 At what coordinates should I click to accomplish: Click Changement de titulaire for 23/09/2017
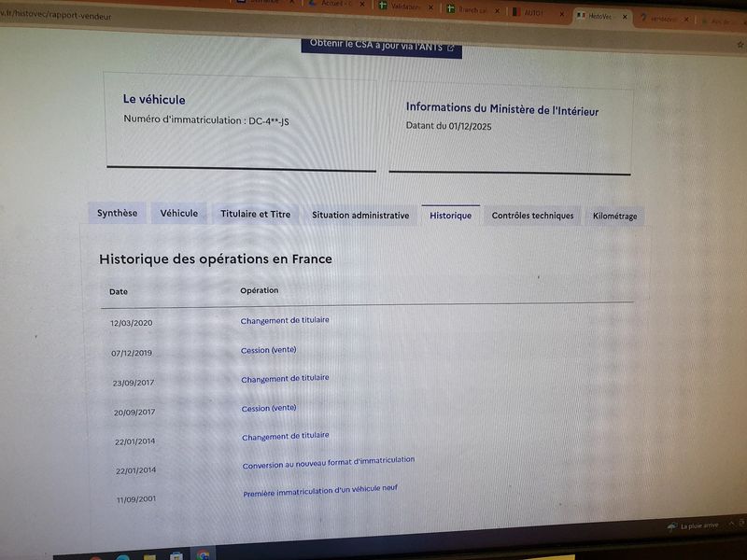[285, 379]
